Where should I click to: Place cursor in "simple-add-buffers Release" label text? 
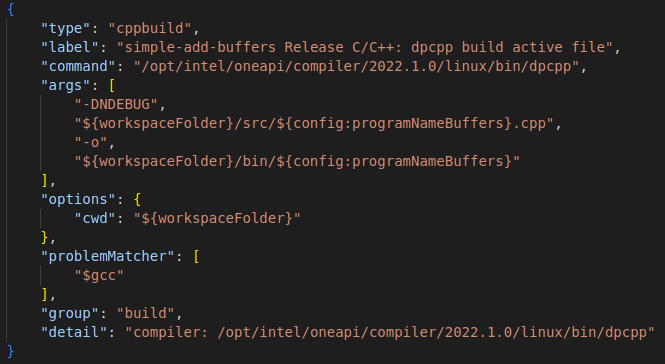(234, 47)
